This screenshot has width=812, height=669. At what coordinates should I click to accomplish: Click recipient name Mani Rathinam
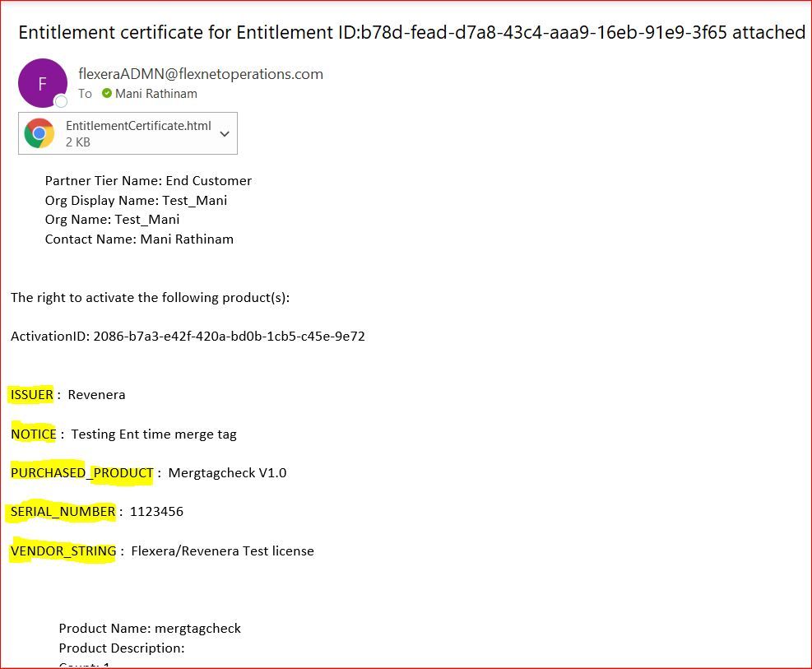pyautogui.click(x=156, y=94)
